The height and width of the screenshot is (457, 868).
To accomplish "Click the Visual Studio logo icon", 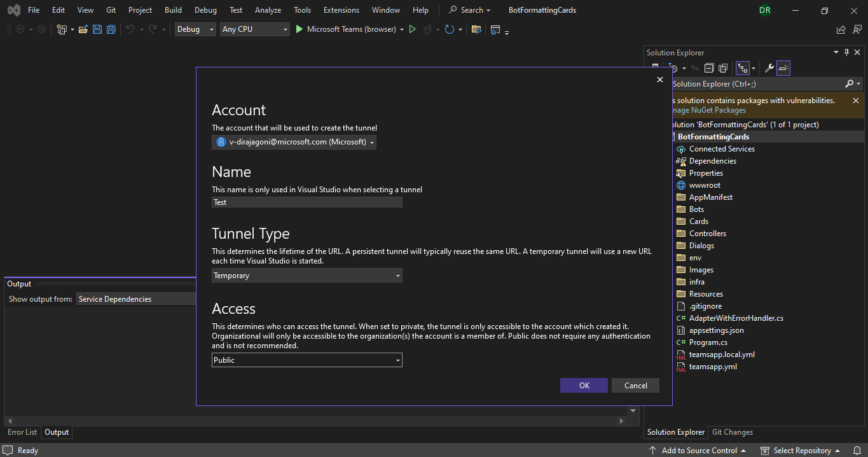I will pyautogui.click(x=13, y=10).
